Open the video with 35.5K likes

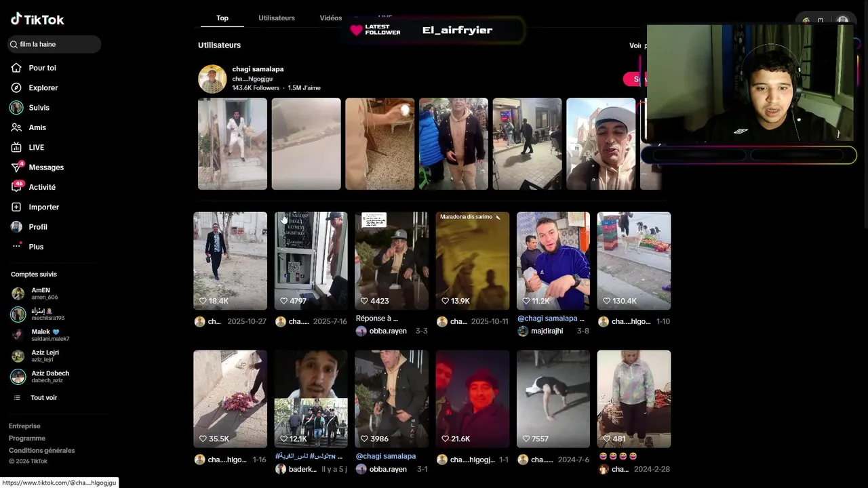230,399
